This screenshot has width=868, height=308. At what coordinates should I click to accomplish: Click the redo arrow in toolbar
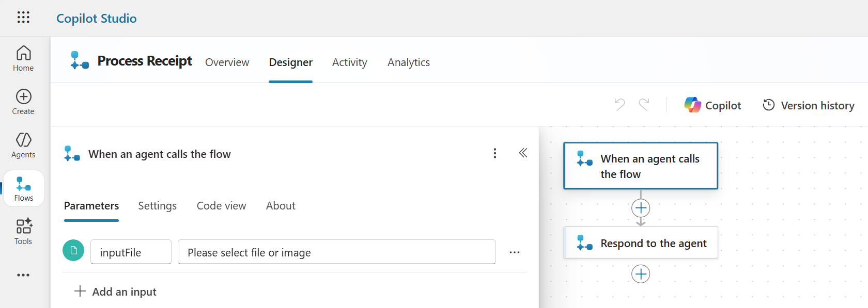[644, 105]
